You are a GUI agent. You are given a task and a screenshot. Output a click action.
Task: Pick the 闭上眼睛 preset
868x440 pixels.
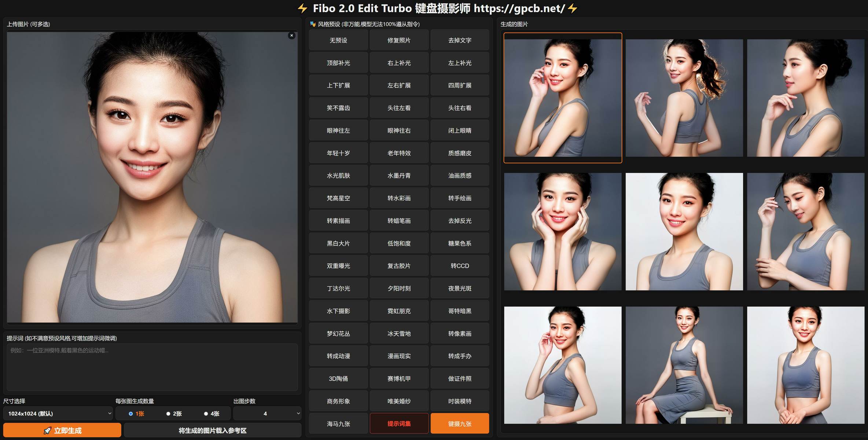click(460, 131)
